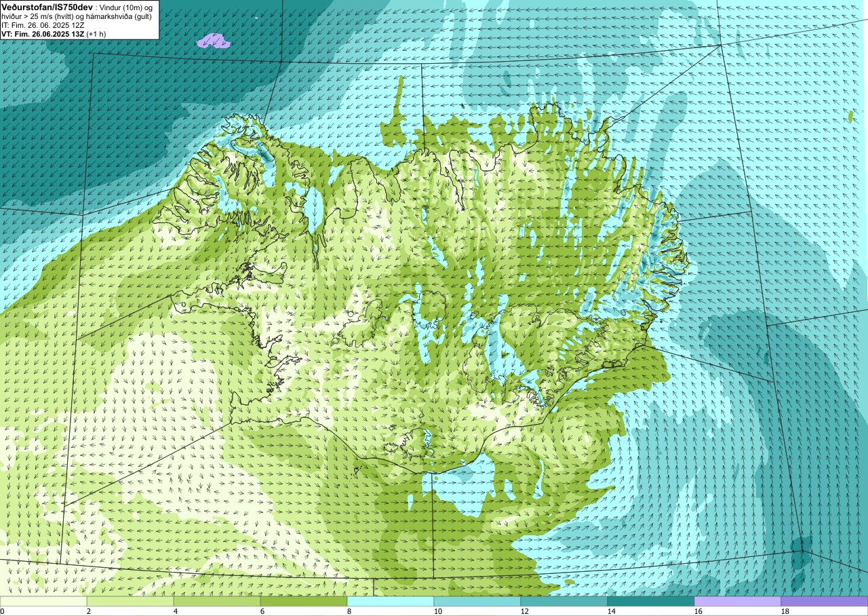Click the legend scale label '0'
868x616 pixels.
click(3, 611)
